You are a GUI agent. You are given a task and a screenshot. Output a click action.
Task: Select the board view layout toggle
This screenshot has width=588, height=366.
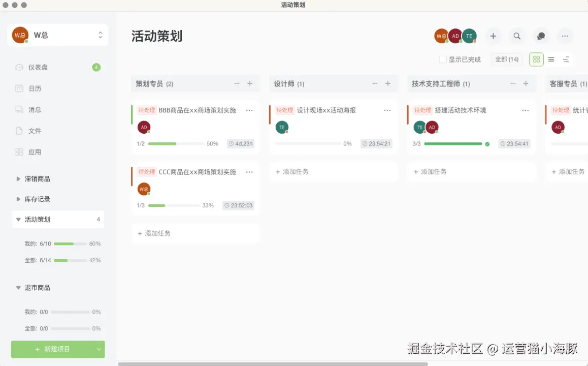[536, 59]
